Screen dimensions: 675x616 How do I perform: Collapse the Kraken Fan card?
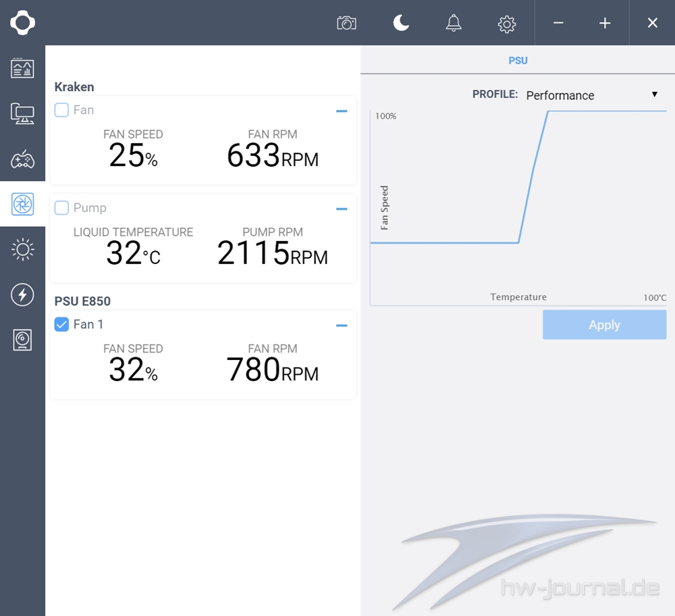(342, 111)
